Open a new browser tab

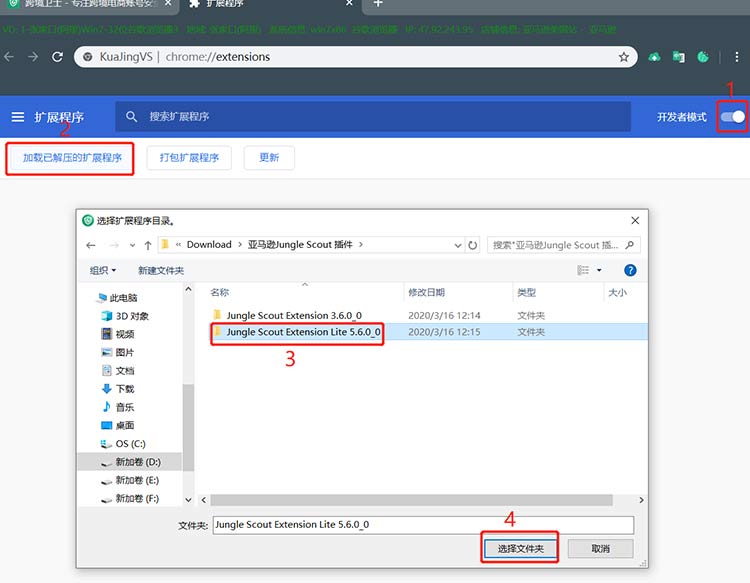(378, 3)
